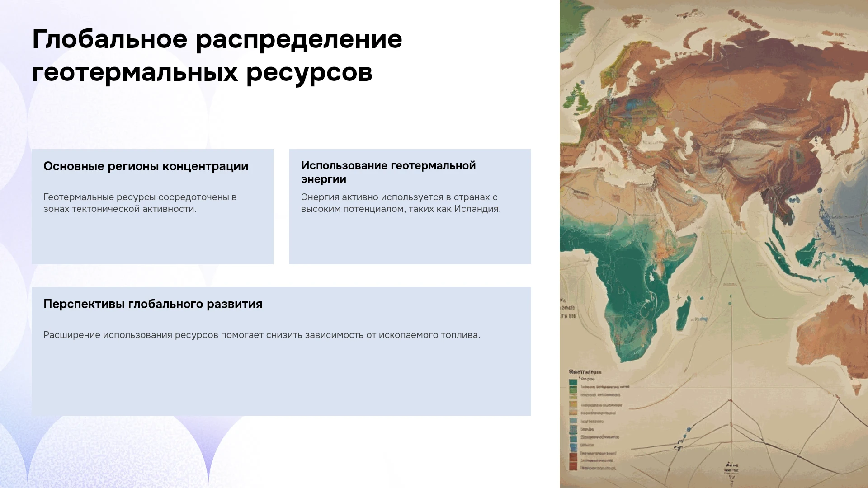Select the 'Основные регионы концентрации' heading
Image resolution: width=868 pixels, height=488 pixels.
click(x=146, y=166)
